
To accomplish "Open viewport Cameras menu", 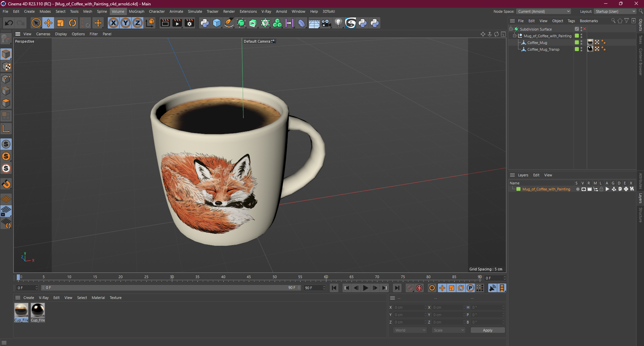I will click(x=43, y=34).
